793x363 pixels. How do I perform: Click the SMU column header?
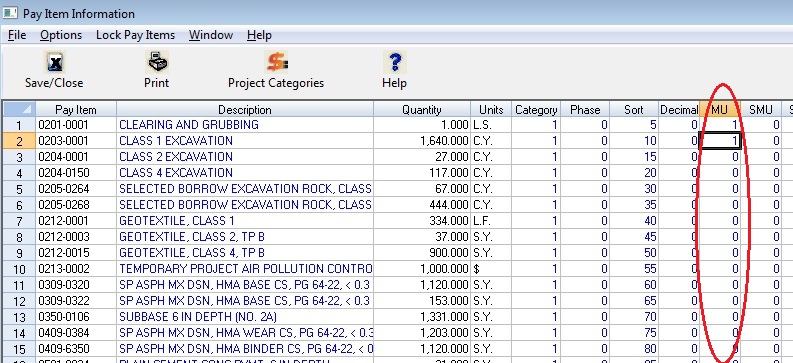point(761,110)
